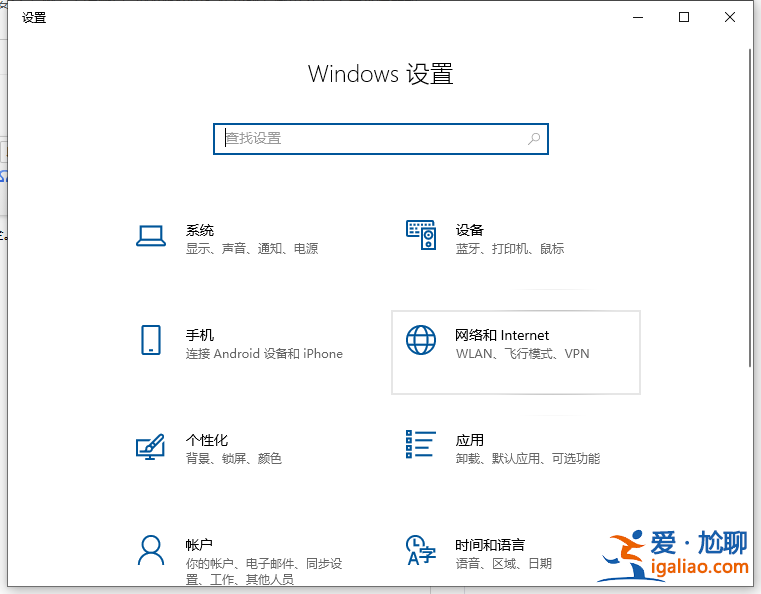The image size is (761, 594).
Task: Open the 系统 settings title
Action: pyautogui.click(x=200, y=230)
